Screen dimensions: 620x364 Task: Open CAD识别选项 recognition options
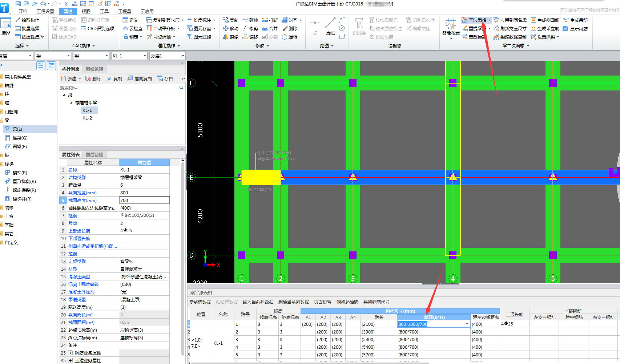98,28
